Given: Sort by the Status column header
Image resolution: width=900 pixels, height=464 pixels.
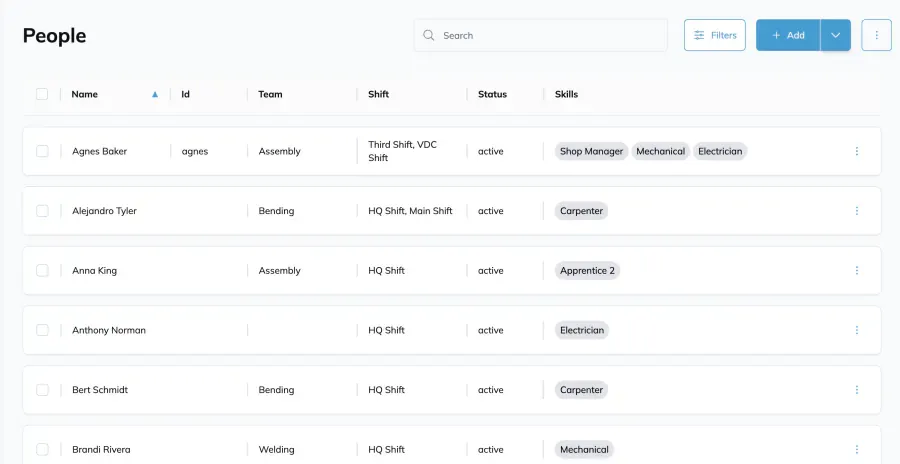Looking at the screenshot, I should click(492, 94).
